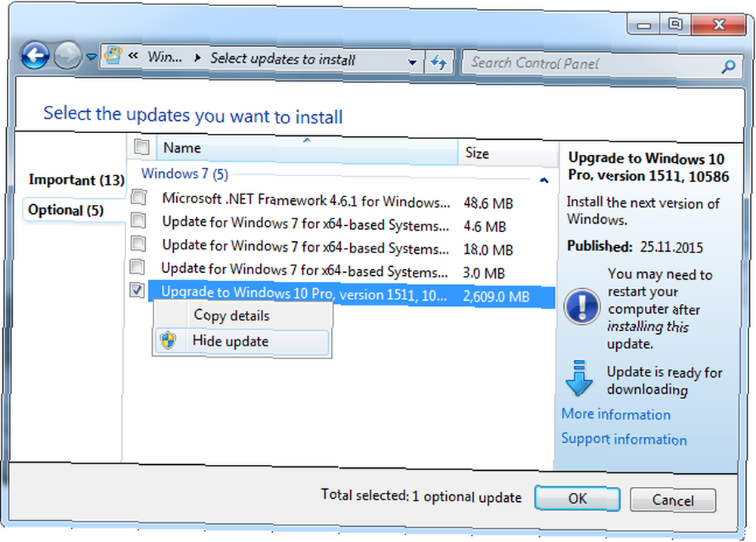The image size is (756, 542).
Task: Click the blue download arrow icon
Action: 579,378
